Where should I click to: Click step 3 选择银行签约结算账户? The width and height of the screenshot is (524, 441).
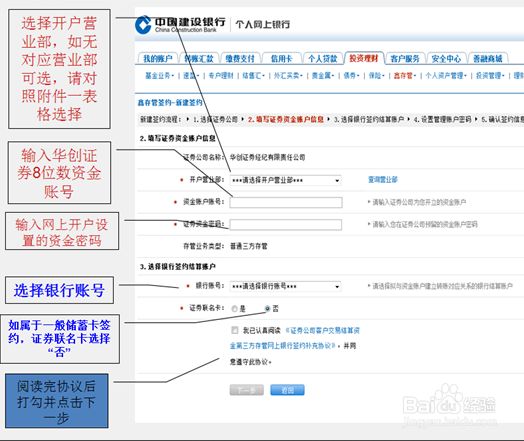coord(369,120)
